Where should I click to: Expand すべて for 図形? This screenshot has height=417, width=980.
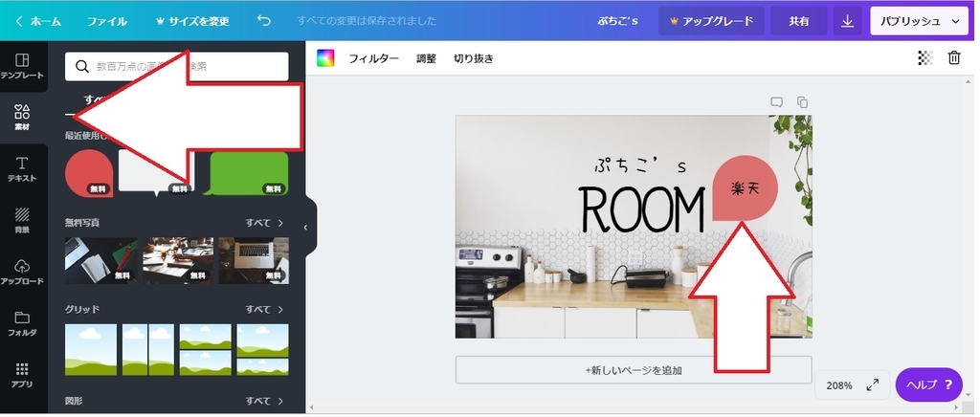[x=264, y=401]
